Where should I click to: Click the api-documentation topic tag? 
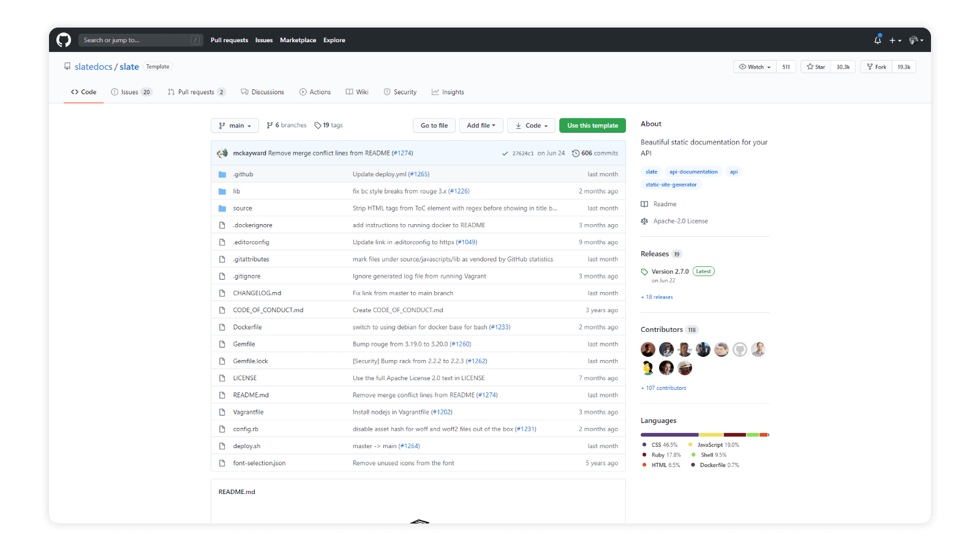(693, 172)
